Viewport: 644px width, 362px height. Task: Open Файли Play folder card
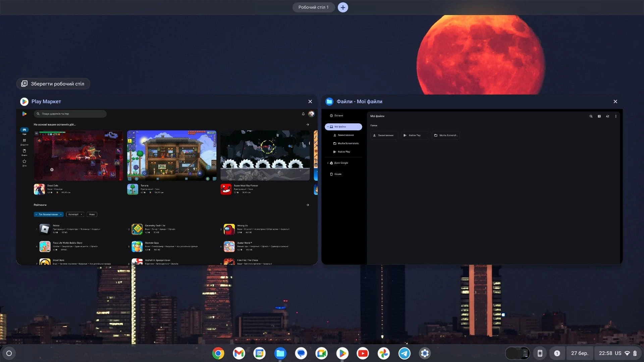[x=415, y=135]
